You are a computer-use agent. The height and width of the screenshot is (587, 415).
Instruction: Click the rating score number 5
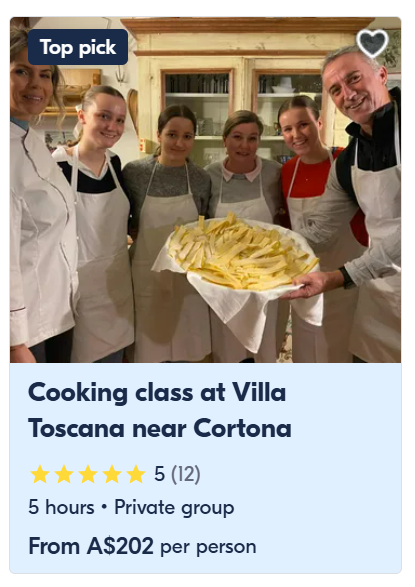159,474
